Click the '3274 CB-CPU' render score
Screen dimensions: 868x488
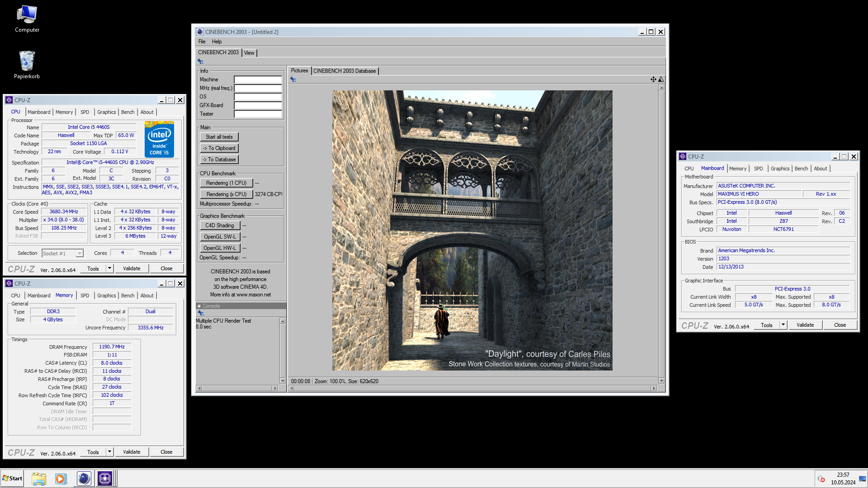(x=269, y=194)
